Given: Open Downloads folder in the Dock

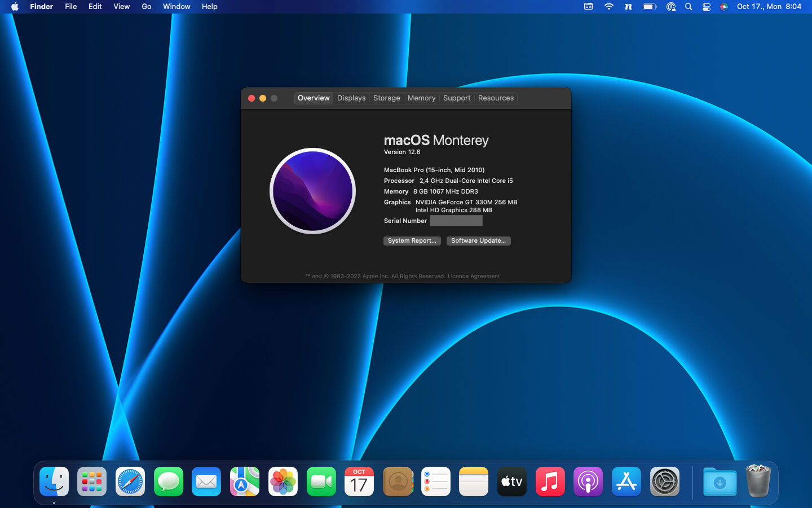Looking at the screenshot, I should click(x=720, y=481).
